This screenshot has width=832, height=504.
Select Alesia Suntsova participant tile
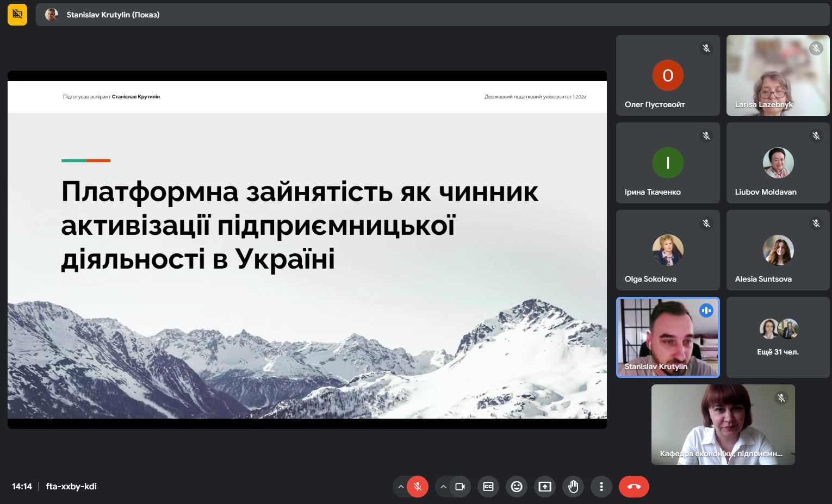click(778, 250)
